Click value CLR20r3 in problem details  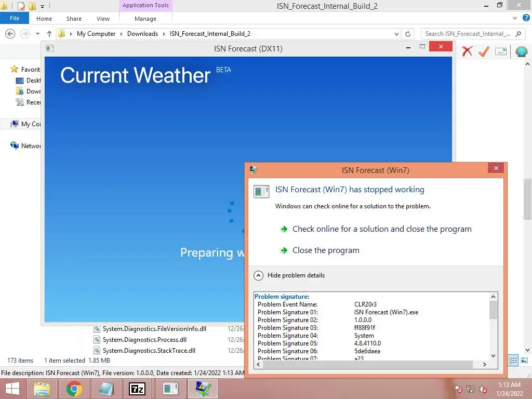click(x=365, y=304)
